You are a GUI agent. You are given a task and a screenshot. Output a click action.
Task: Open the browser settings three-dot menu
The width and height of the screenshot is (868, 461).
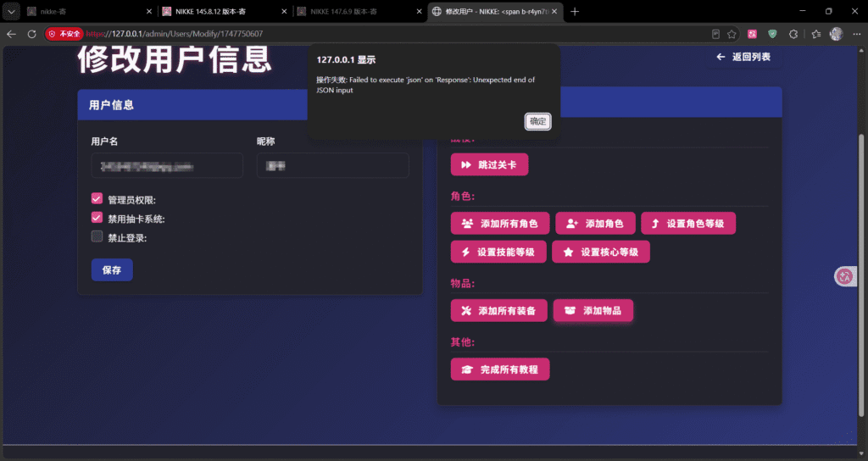pyautogui.click(x=856, y=34)
